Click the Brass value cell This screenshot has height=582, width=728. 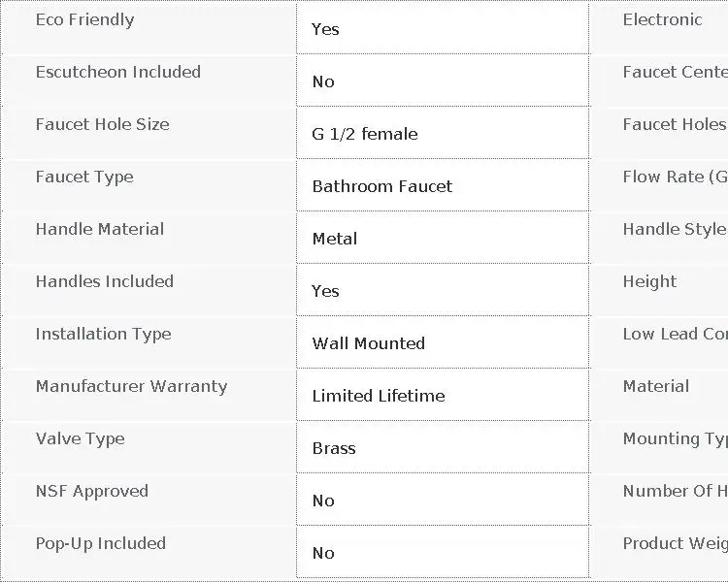[443, 447]
